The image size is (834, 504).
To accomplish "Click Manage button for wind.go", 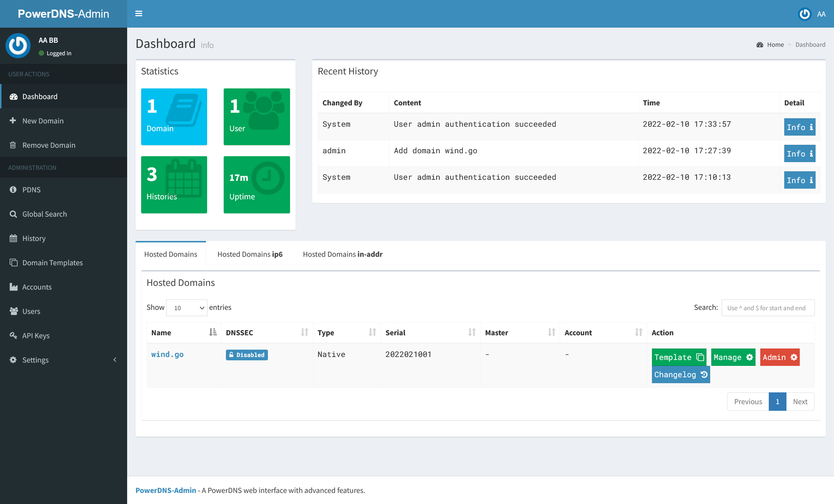I will pos(733,357).
